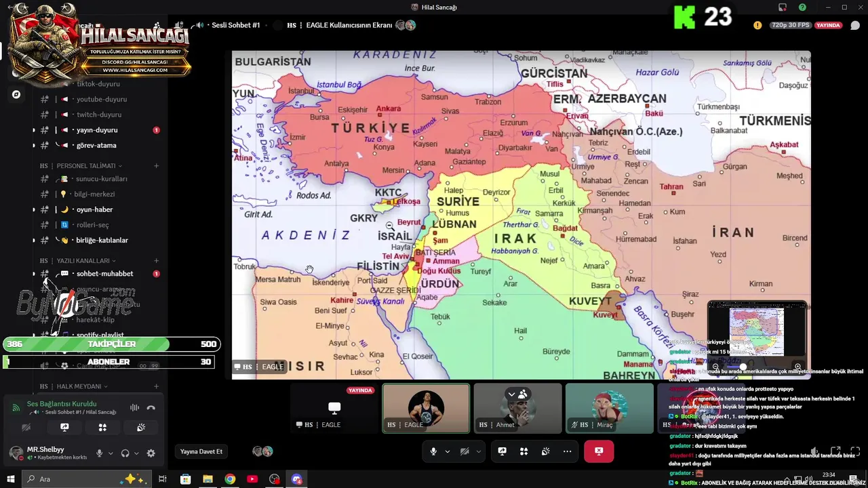Click the 720p 30 FPS quality badge

tap(791, 25)
